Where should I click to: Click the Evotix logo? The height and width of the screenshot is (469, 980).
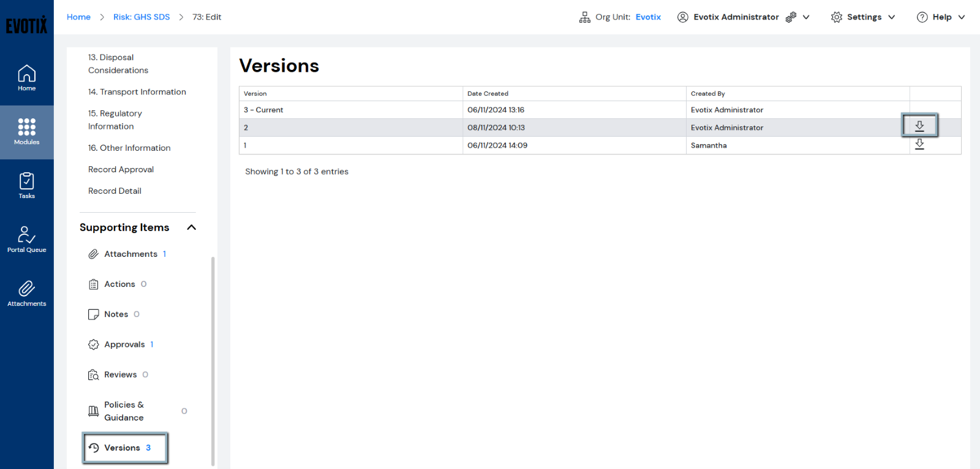click(26, 25)
